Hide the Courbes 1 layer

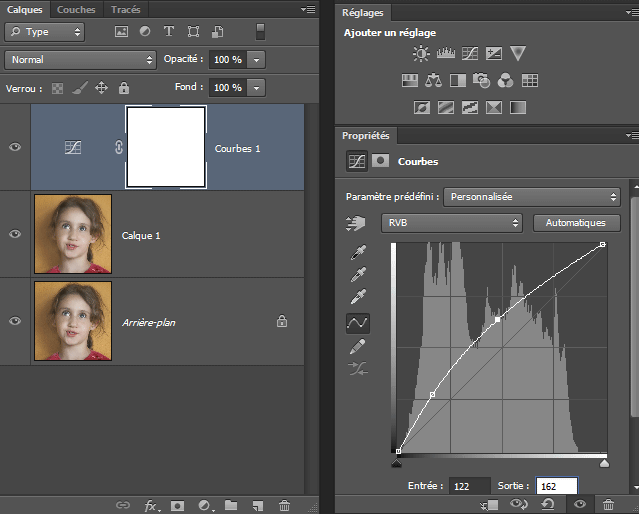[15, 147]
